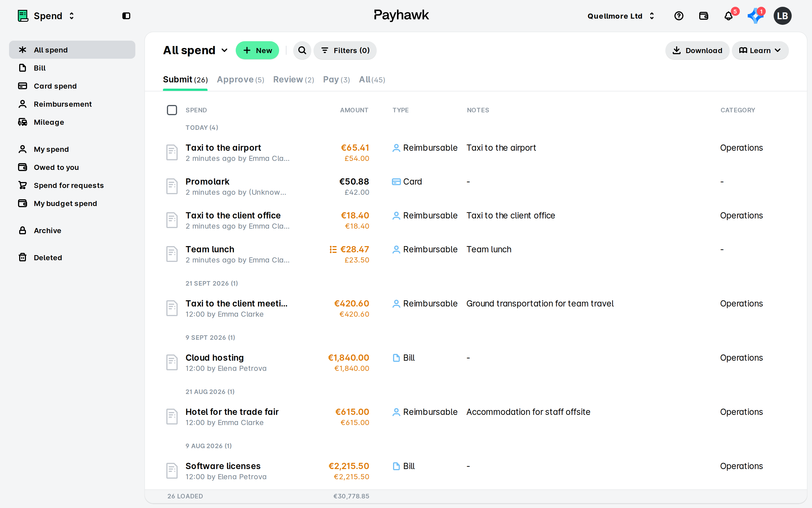The height and width of the screenshot is (508, 812).
Task: Click the search magnifier icon
Action: [x=302, y=51]
